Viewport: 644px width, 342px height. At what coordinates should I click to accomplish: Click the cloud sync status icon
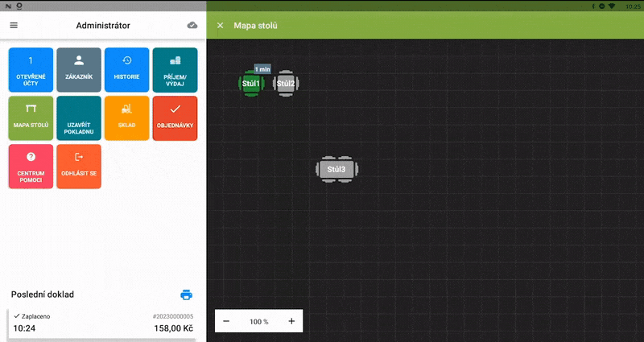pos(192,25)
